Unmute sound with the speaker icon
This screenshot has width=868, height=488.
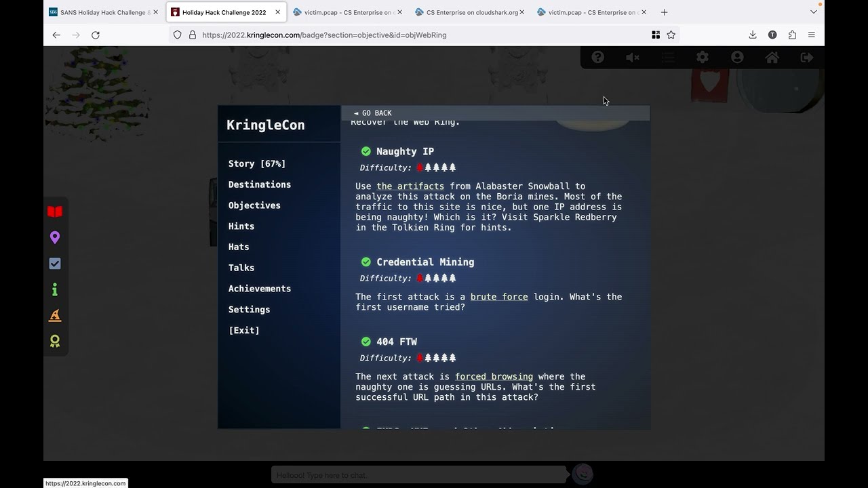(x=633, y=57)
